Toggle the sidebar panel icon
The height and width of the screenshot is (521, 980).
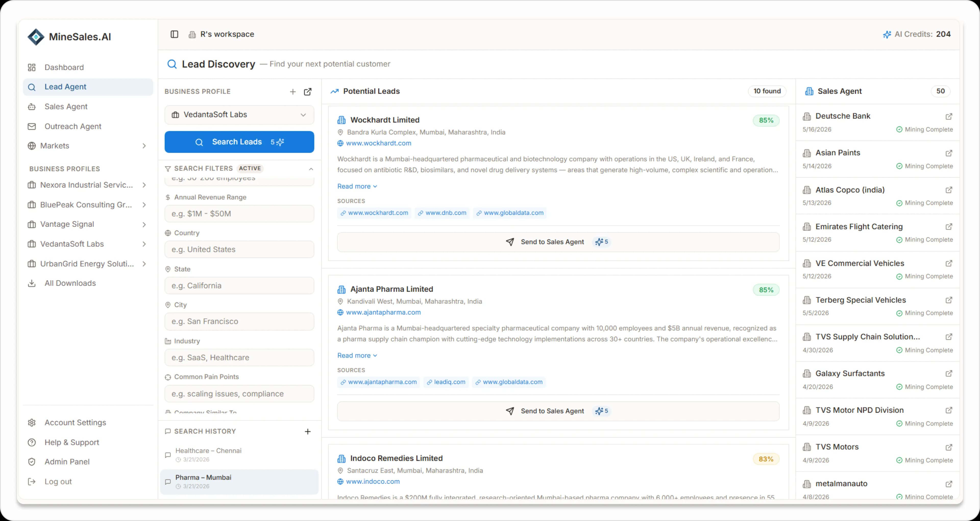click(x=174, y=34)
